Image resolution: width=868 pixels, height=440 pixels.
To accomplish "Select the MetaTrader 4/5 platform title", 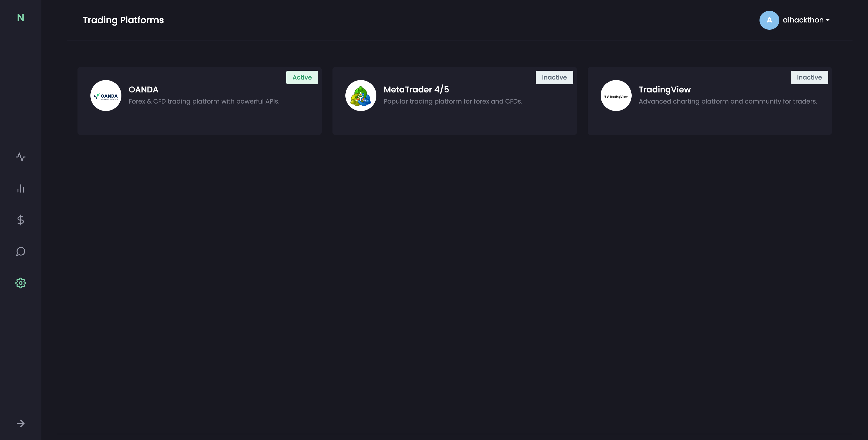I will 416,90.
